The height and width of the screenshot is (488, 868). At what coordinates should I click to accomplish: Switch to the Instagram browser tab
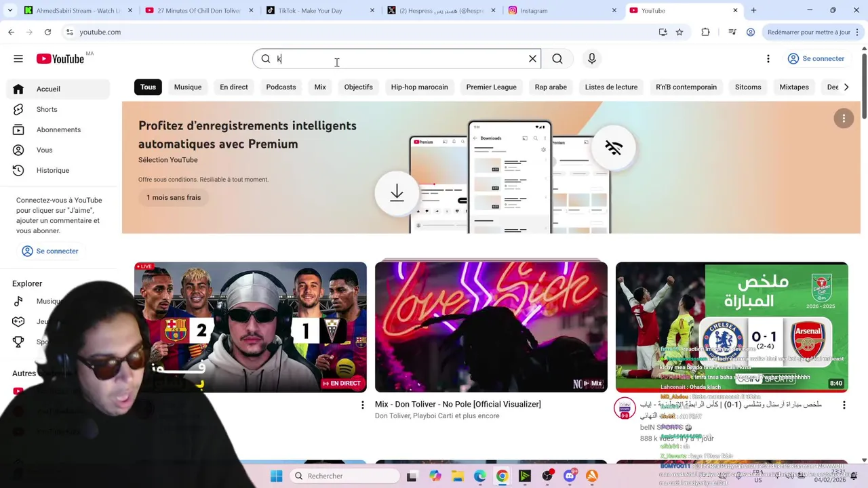pos(563,10)
